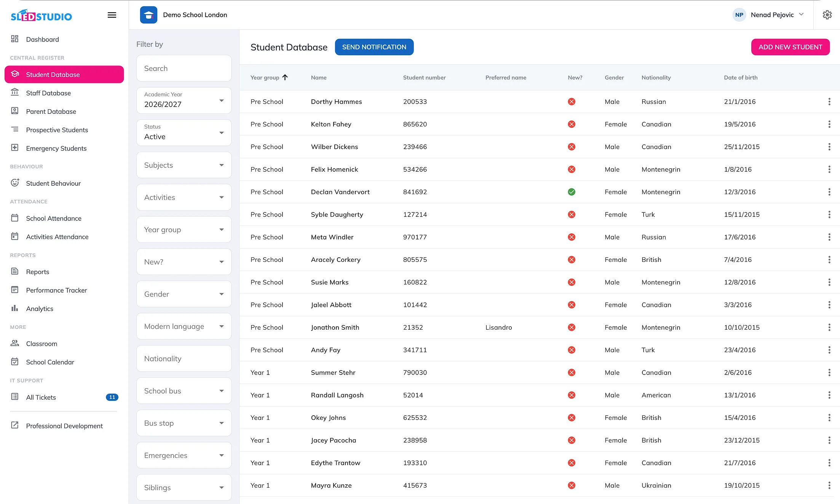The image size is (840, 504).
Task: Click the name Felix Homenick
Action: click(x=334, y=169)
